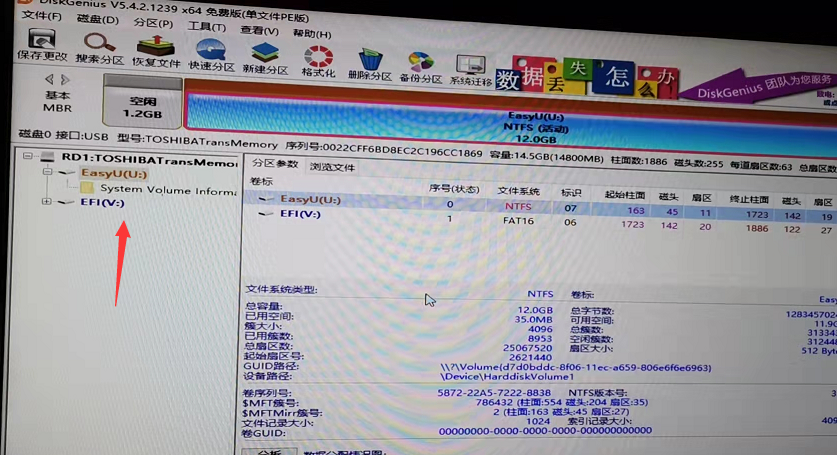Click the 起始柱面 column header
Viewport: 837px width, 455px height.
tap(625, 195)
